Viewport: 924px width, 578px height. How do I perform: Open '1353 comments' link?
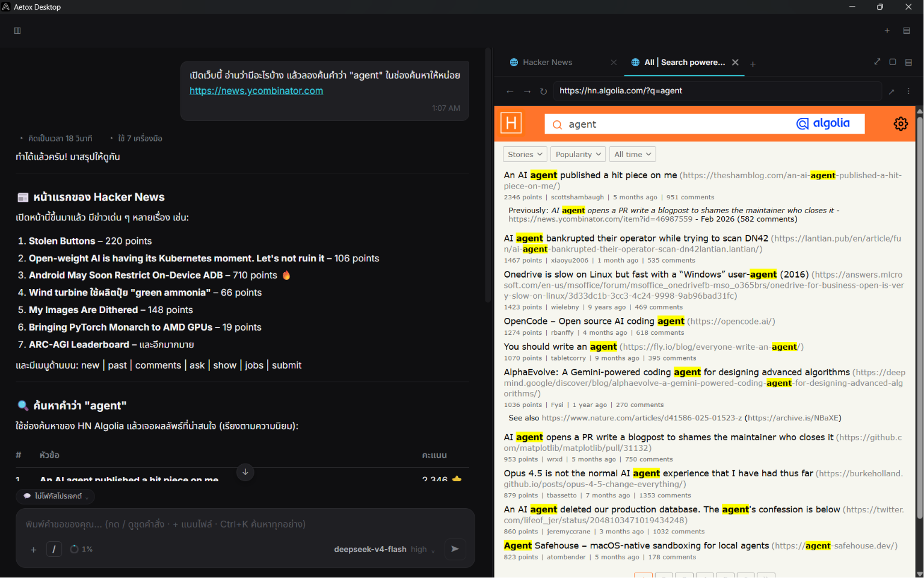point(665,496)
